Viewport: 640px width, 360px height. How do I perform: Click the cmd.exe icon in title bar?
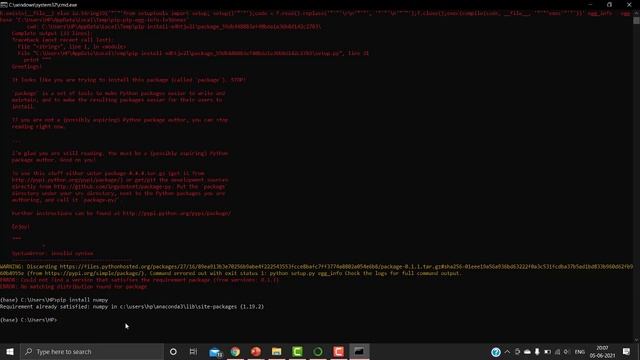(x=4, y=4)
